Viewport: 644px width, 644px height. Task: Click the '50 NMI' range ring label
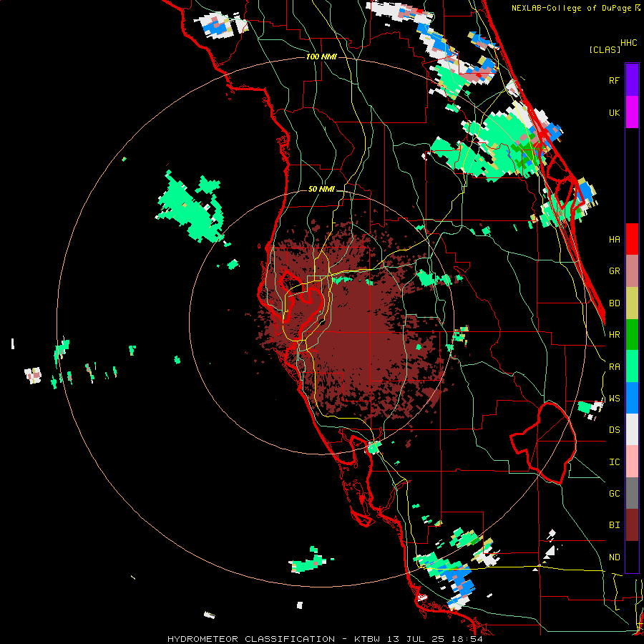point(321,190)
